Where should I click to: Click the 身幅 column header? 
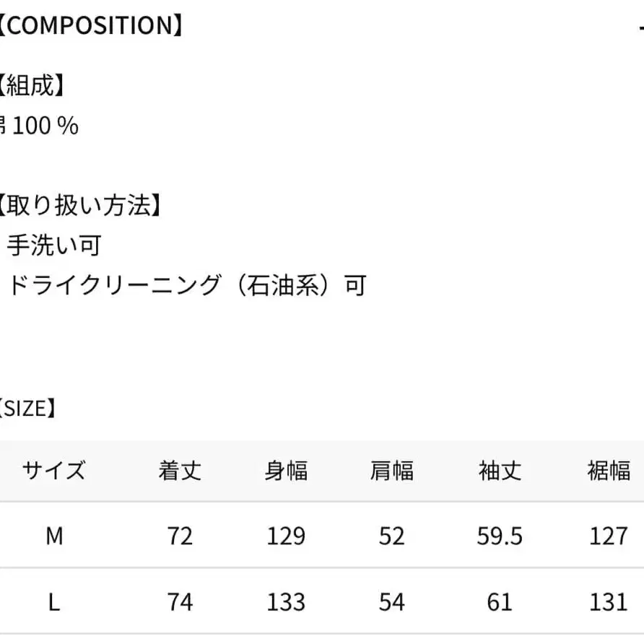pos(286,471)
